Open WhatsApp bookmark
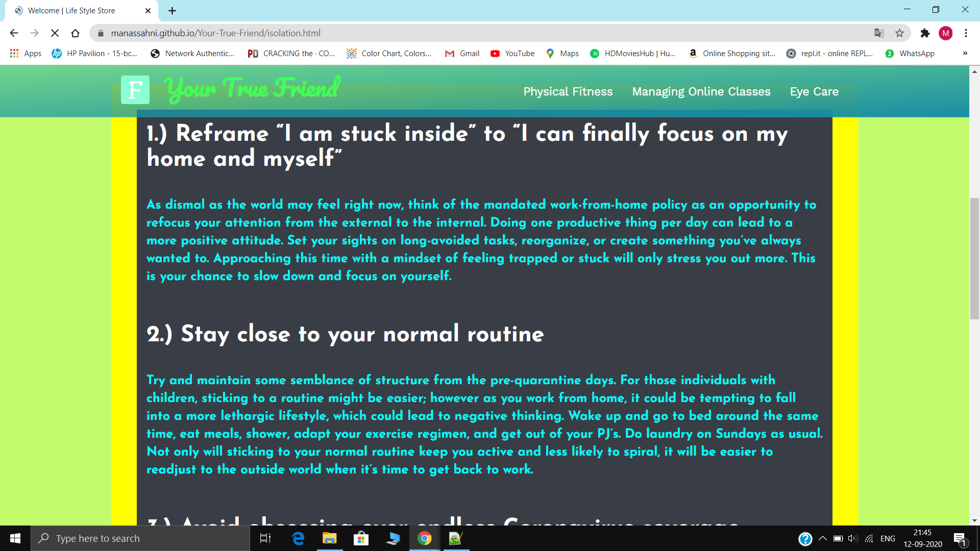The image size is (980, 551). [910, 54]
